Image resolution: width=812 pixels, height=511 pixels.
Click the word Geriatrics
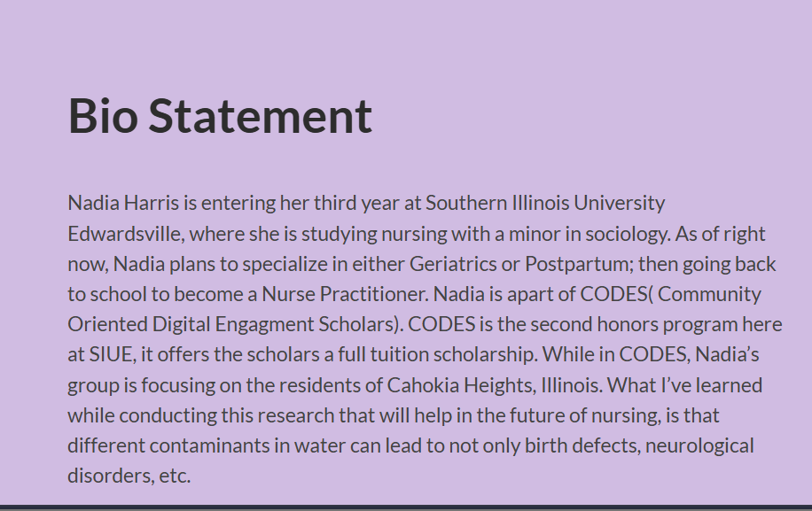tap(453, 264)
